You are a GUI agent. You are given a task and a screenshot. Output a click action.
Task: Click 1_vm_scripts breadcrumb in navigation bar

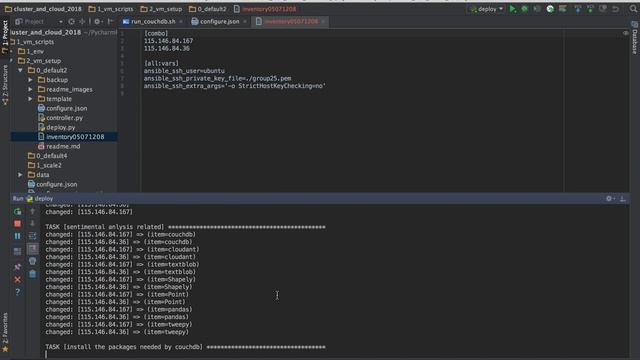[x=111, y=9]
